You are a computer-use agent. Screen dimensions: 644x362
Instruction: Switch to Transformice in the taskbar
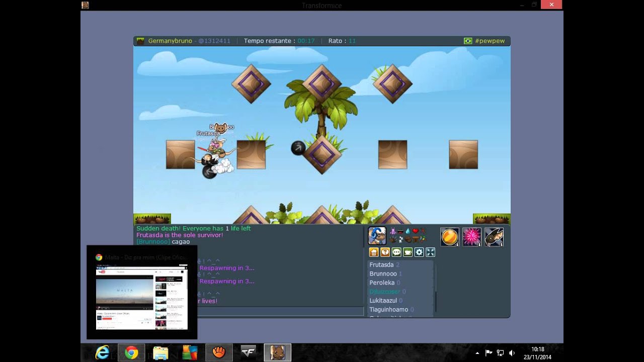point(277,352)
